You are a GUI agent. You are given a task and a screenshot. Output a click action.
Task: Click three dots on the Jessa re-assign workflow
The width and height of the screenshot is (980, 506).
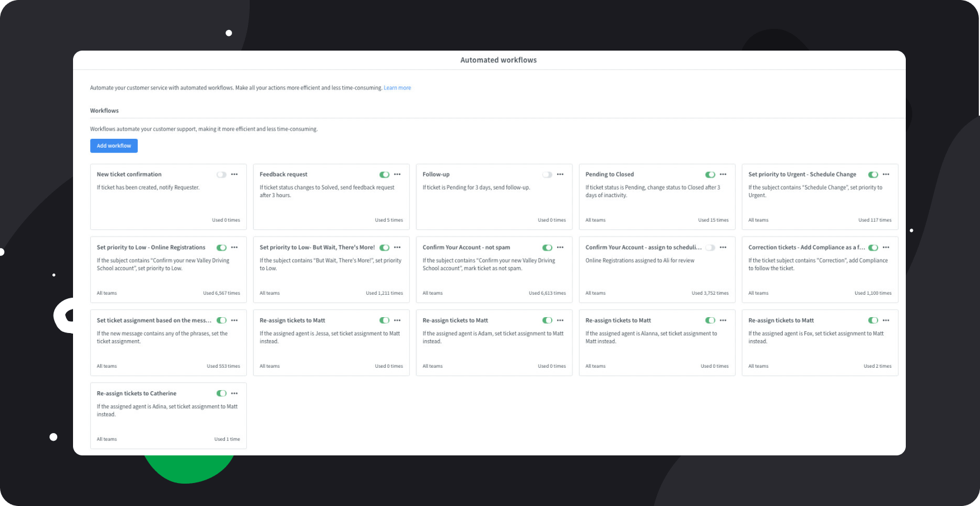pos(398,320)
